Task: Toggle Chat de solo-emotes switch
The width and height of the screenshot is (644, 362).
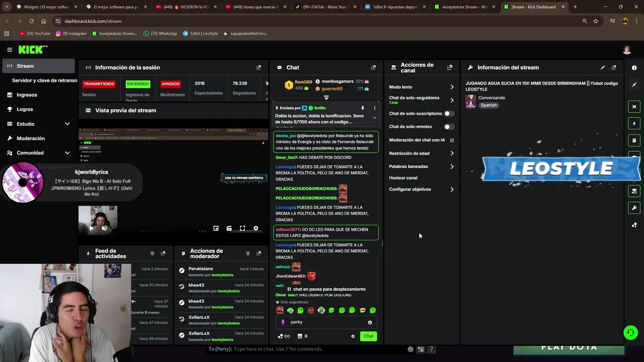Action: click(x=449, y=127)
